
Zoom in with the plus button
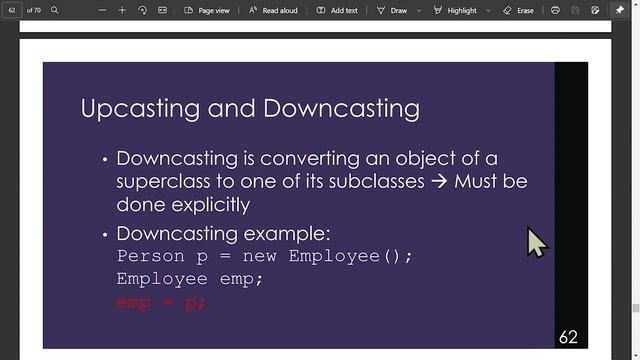(122, 10)
